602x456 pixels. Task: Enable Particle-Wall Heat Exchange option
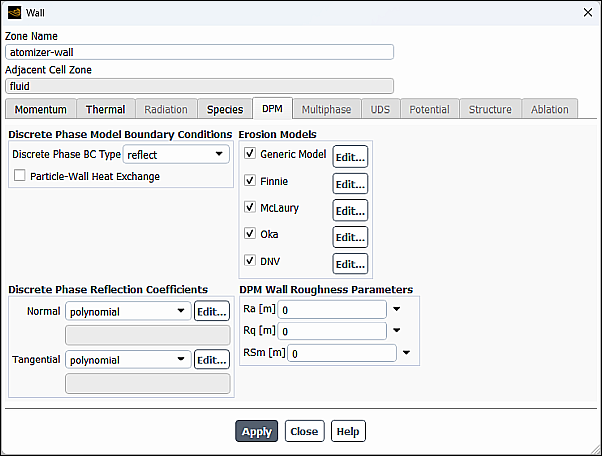[20, 176]
